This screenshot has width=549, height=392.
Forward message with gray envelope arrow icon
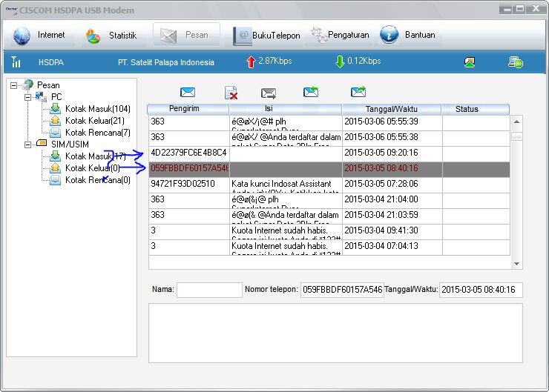pyautogui.click(x=269, y=93)
